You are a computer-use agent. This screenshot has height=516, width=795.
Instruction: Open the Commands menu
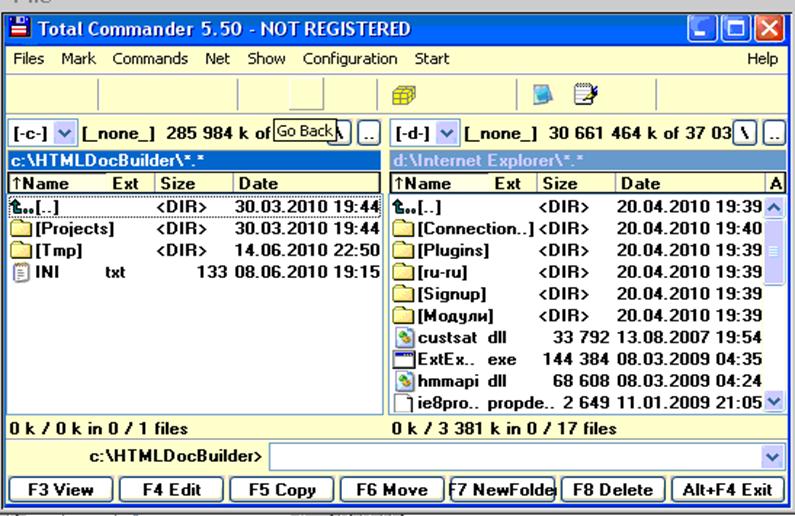click(x=150, y=59)
